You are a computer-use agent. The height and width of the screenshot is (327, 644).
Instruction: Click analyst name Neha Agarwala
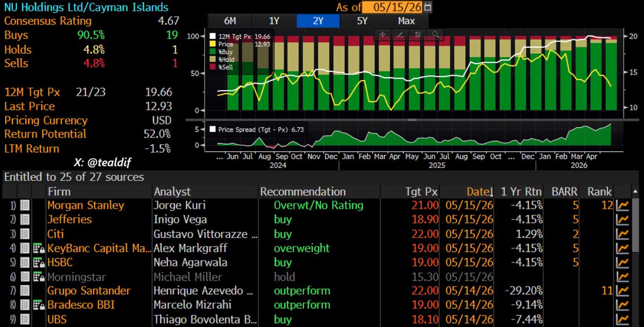[x=190, y=262]
